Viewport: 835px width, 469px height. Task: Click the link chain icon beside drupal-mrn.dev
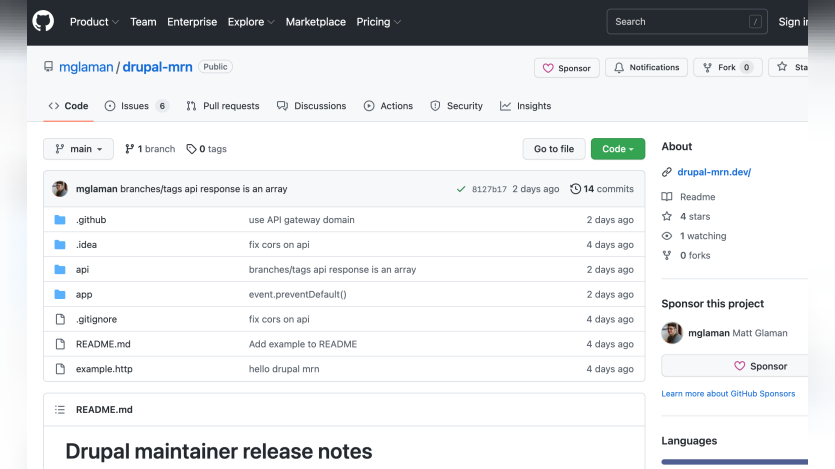pyautogui.click(x=667, y=172)
